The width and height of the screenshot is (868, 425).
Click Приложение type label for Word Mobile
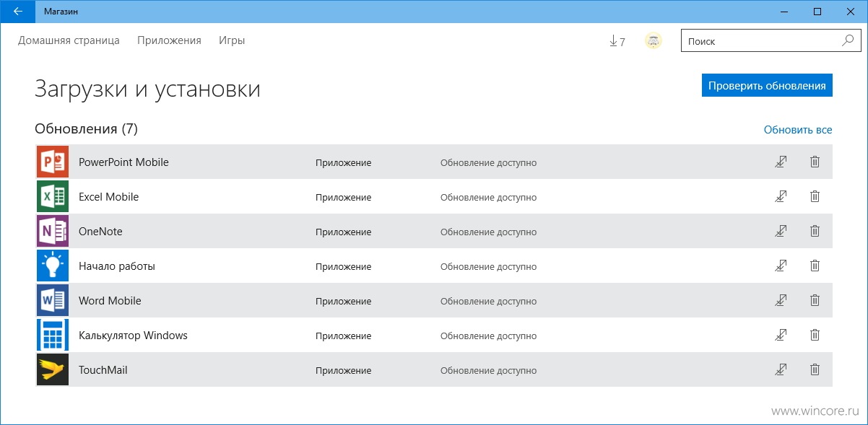click(343, 302)
